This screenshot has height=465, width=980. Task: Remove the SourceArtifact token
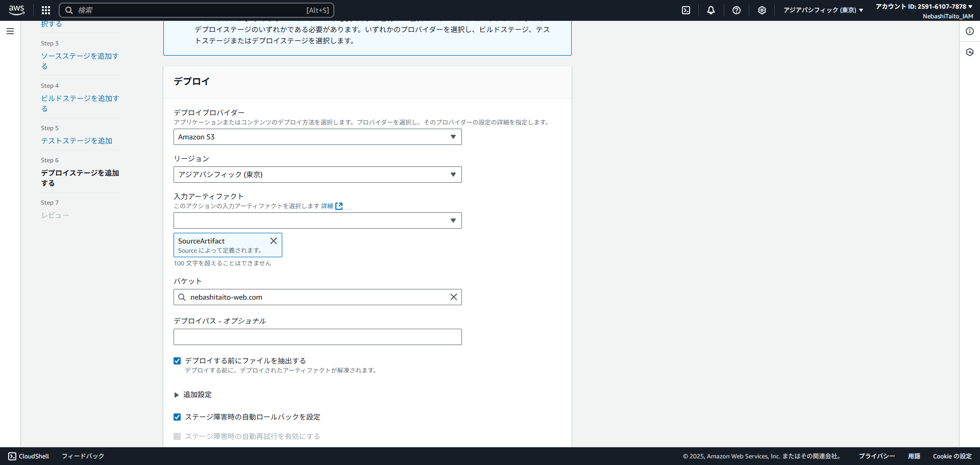(x=274, y=241)
